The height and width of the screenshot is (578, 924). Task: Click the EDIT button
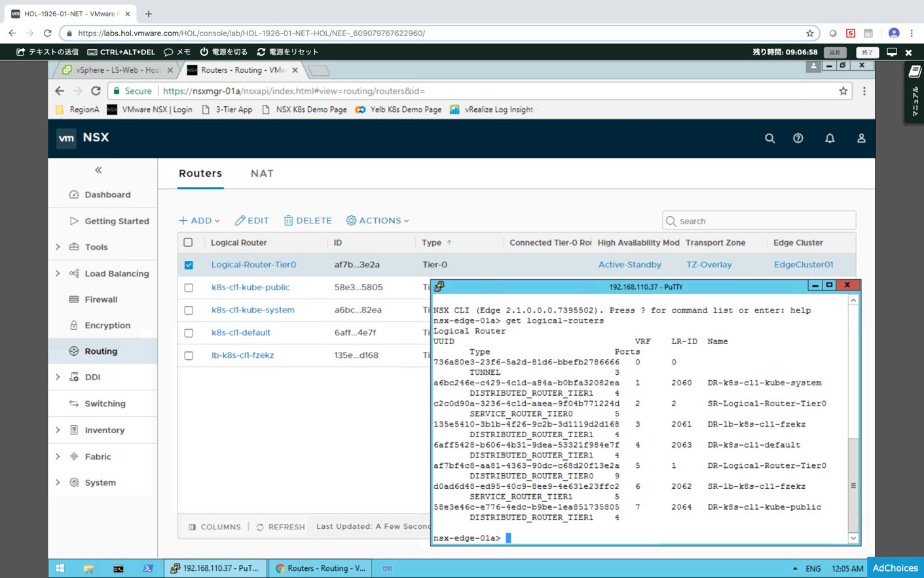click(252, 221)
